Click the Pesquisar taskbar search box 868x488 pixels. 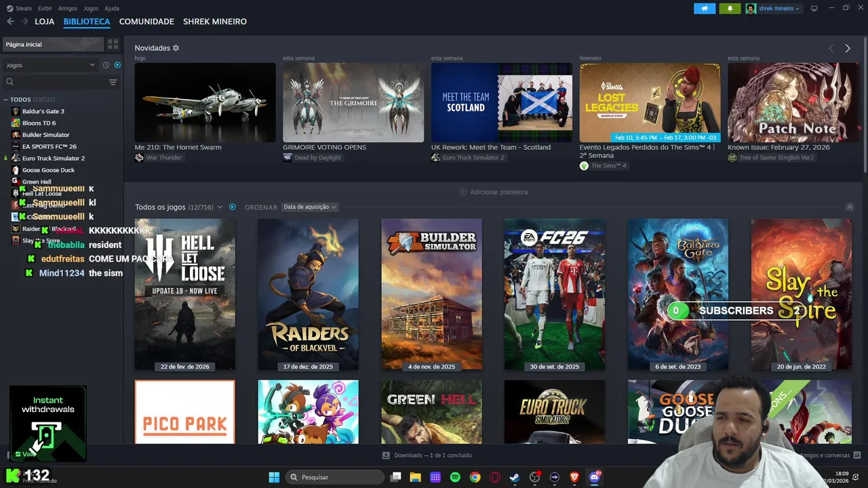[335, 477]
